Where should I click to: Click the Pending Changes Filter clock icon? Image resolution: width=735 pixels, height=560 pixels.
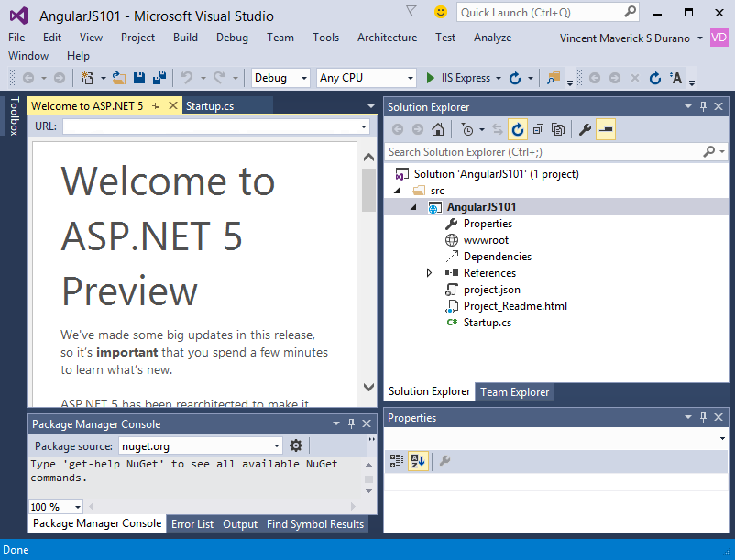point(466,129)
